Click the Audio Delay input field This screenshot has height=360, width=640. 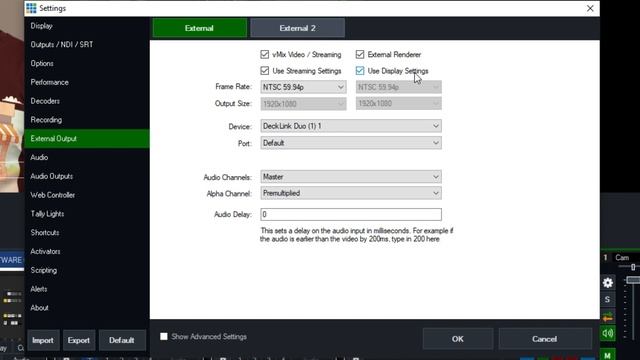(x=351, y=214)
